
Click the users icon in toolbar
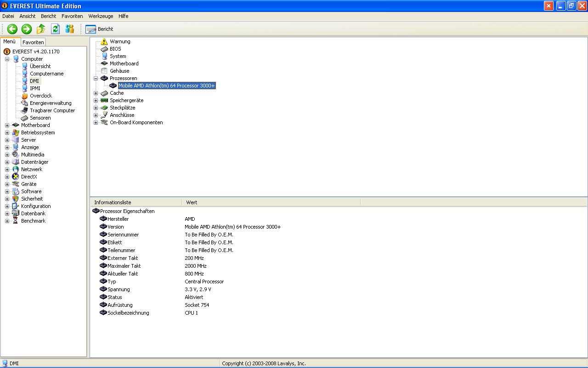tap(69, 29)
